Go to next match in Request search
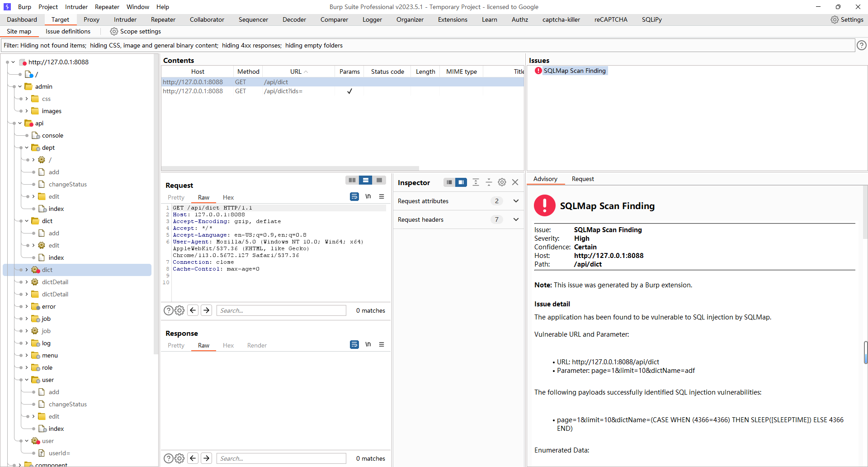868x467 pixels. [207, 310]
